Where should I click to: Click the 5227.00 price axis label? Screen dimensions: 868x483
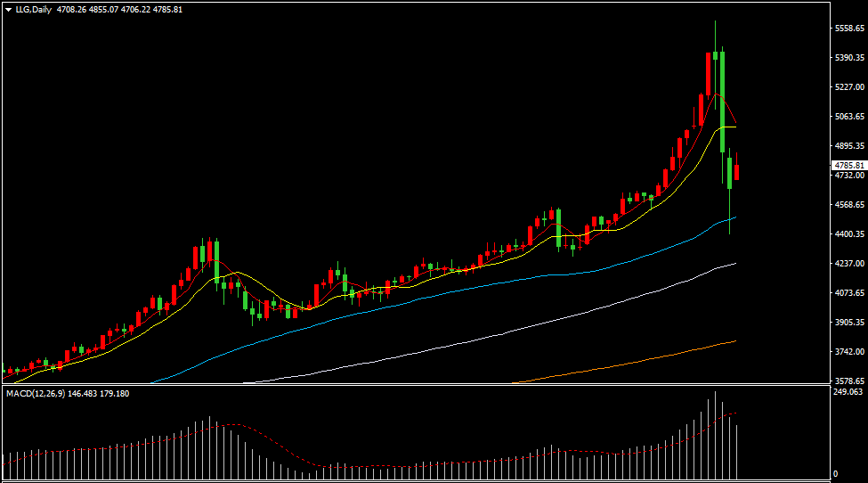tap(849, 87)
